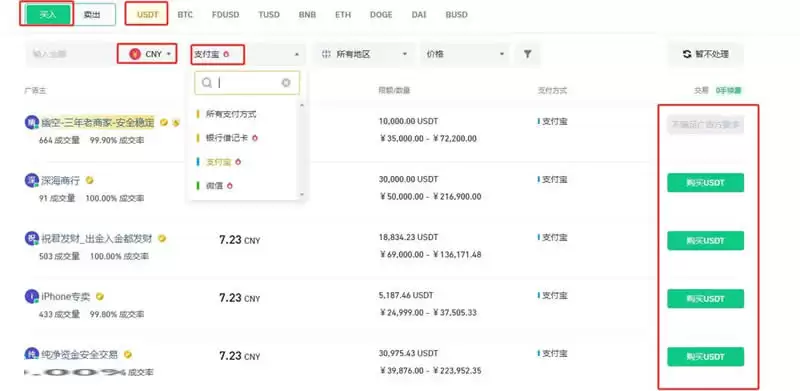Click the region globe icon

(x=327, y=54)
